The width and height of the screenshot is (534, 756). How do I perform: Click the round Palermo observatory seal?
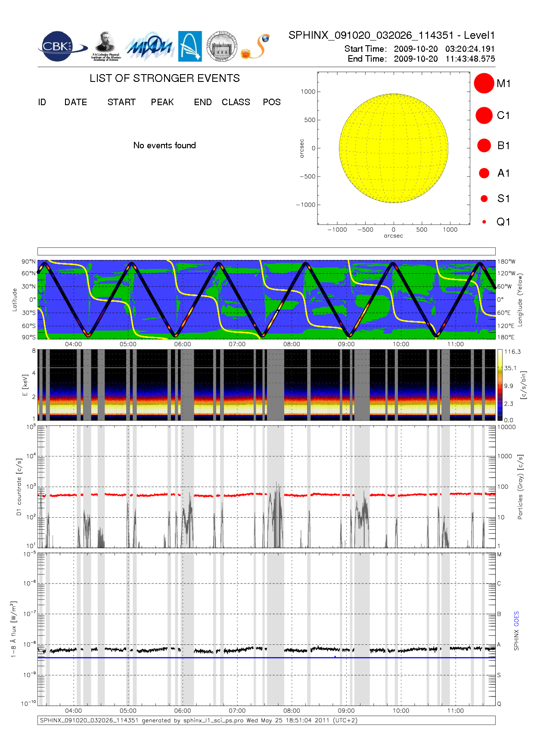[222, 46]
